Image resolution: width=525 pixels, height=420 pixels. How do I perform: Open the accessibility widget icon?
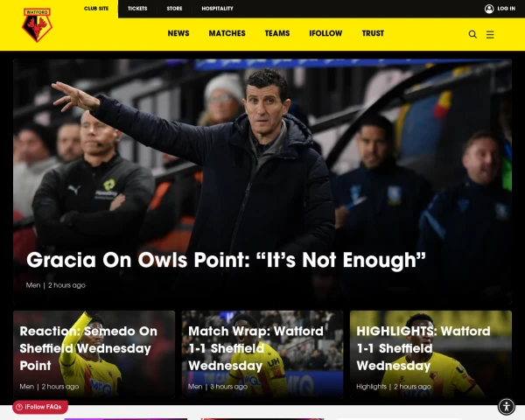507,407
